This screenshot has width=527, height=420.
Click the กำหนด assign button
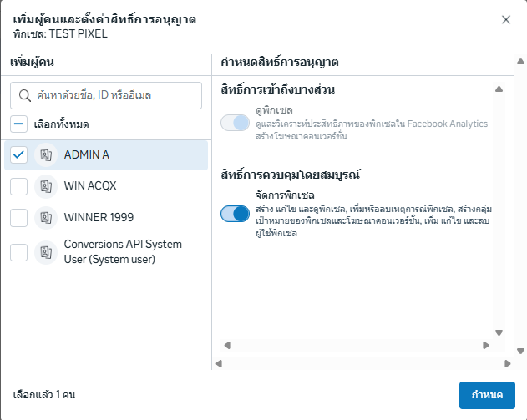(x=487, y=394)
